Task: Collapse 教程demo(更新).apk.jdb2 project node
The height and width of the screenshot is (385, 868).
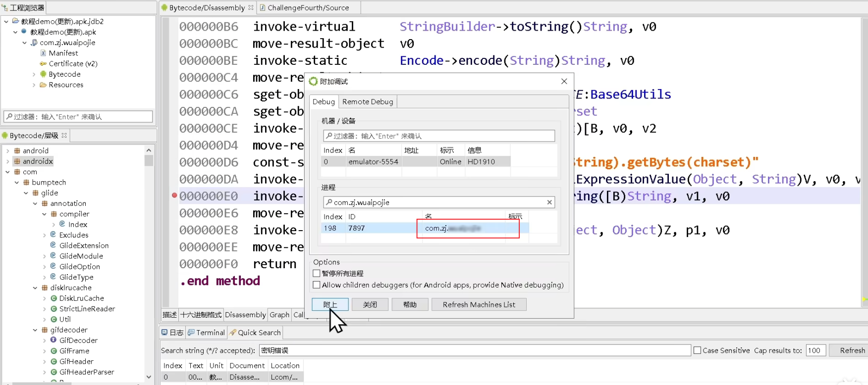Action: click(x=6, y=21)
